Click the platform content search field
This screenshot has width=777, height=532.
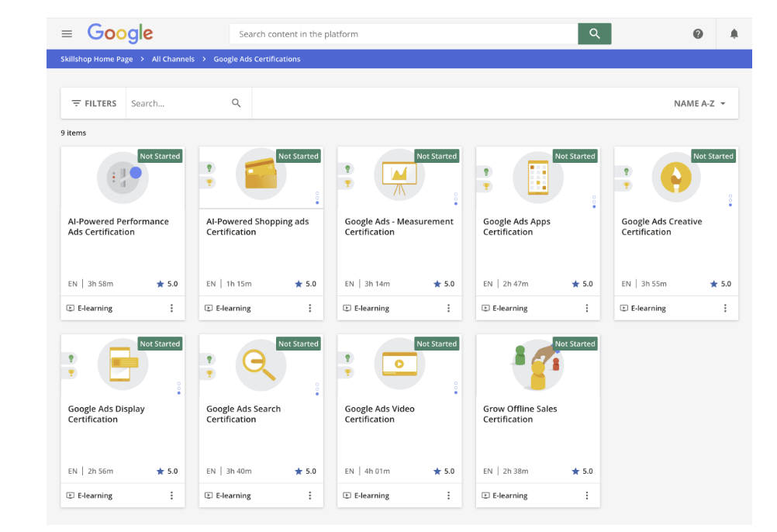point(403,34)
